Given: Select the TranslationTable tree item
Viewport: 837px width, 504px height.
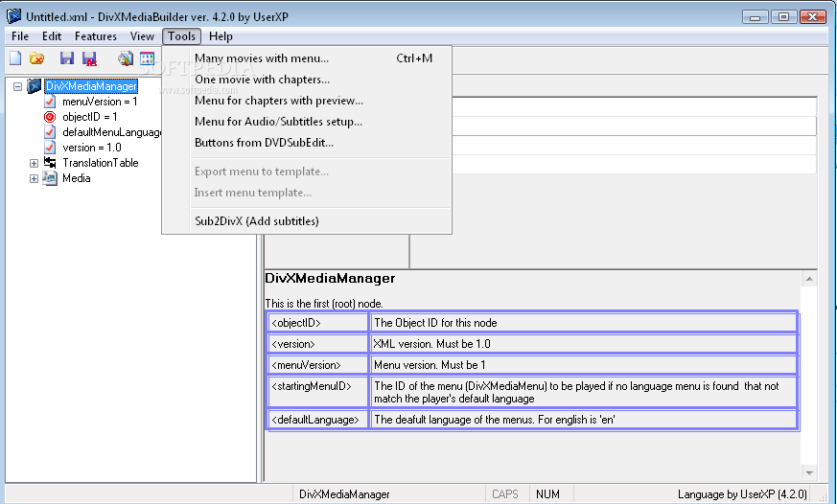Looking at the screenshot, I should [x=101, y=163].
